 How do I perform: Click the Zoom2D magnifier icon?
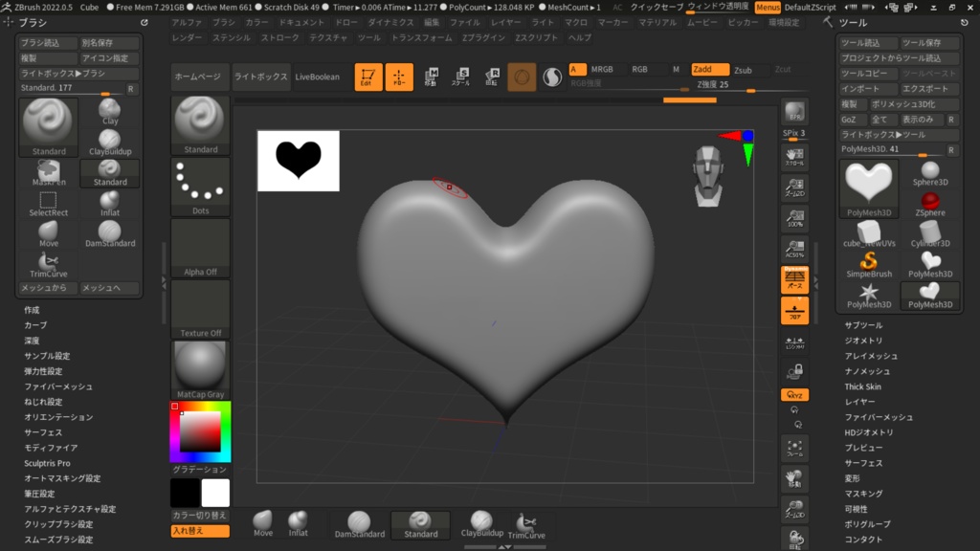pos(794,187)
